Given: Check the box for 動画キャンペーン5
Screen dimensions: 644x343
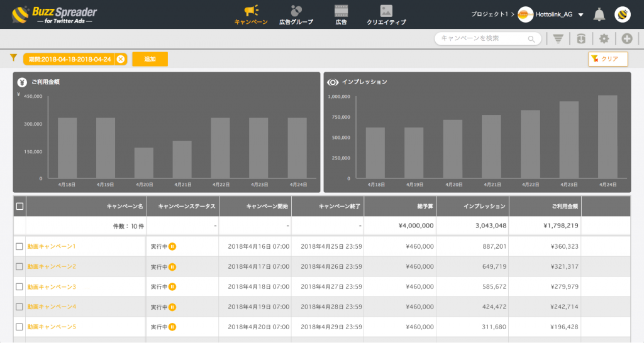Looking at the screenshot, I should (19, 327).
